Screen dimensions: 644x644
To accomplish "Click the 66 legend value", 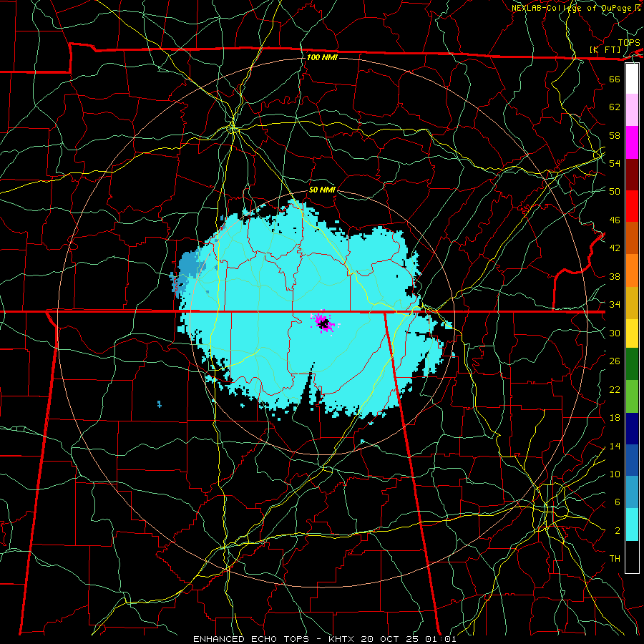I will point(615,79).
